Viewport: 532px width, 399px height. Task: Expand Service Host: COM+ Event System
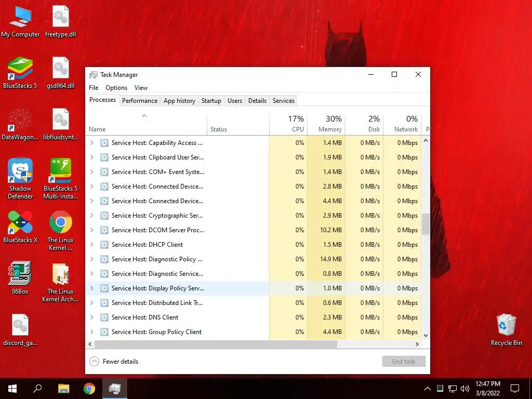click(91, 172)
